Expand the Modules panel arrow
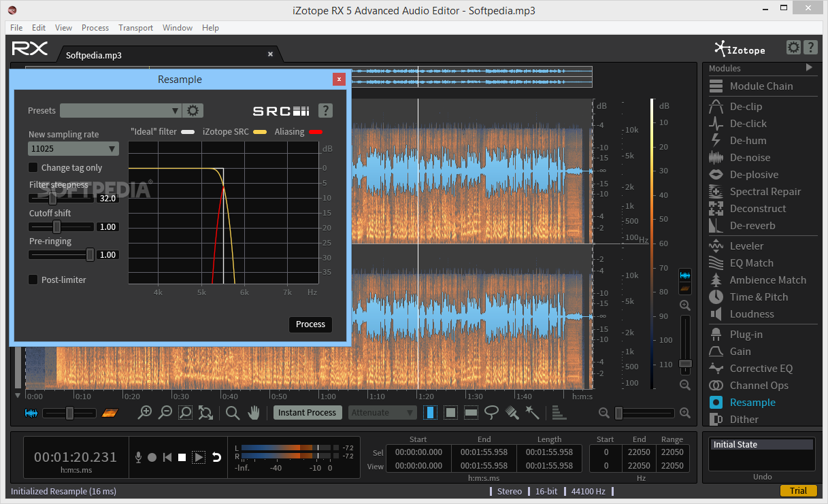Viewport: 828px width, 504px height. (809, 67)
